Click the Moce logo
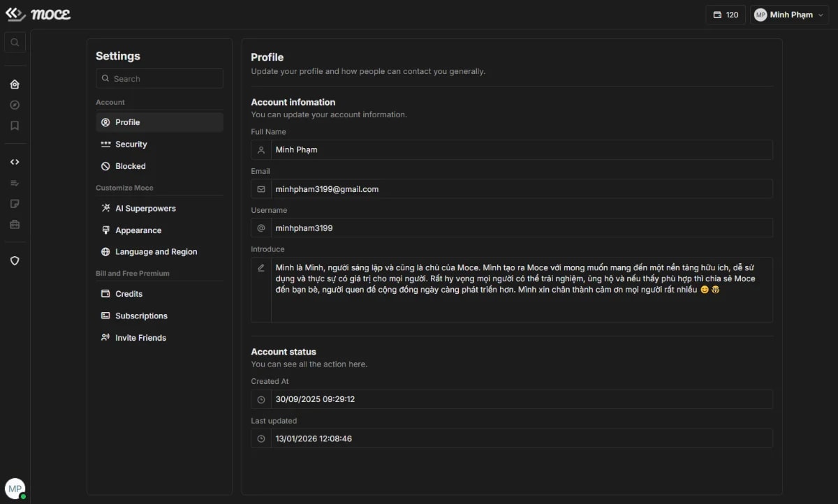Image resolution: width=838 pixels, height=504 pixels. [x=38, y=14]
